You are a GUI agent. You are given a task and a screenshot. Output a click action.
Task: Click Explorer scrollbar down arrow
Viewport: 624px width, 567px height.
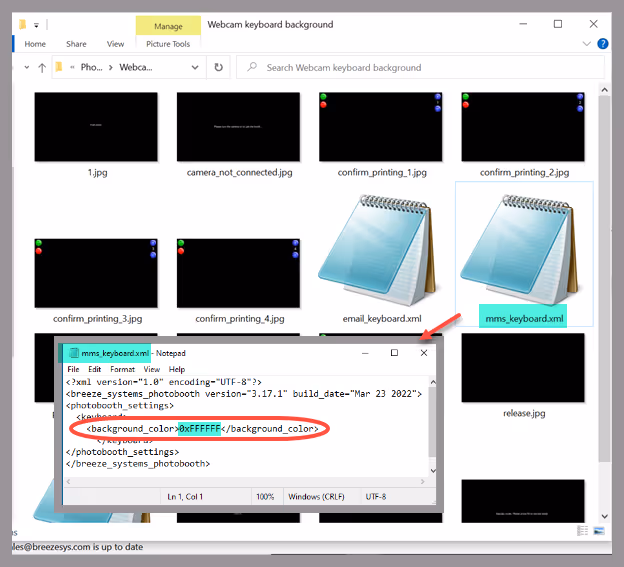coord(604,516)
